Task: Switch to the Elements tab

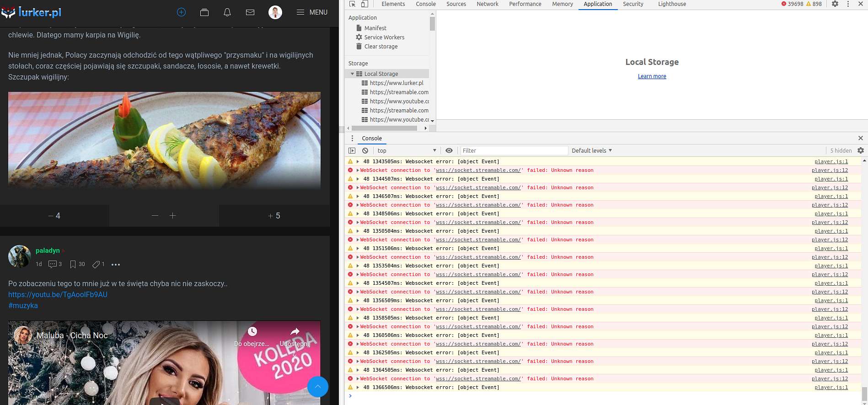Action: [393, 4]
